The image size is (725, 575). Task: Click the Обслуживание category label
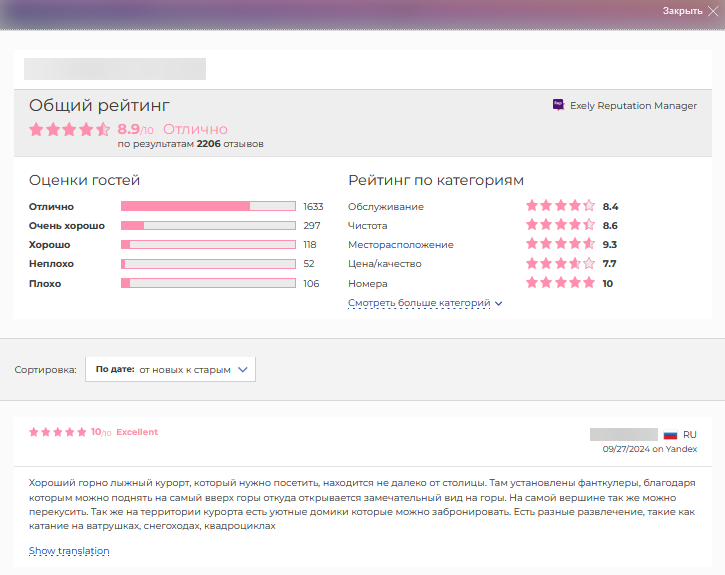point(386,207)
